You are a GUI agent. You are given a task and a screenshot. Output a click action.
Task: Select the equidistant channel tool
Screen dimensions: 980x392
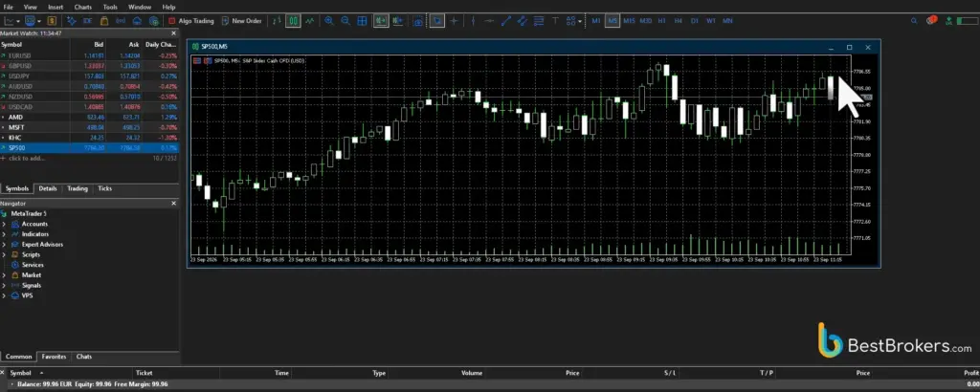522,21
